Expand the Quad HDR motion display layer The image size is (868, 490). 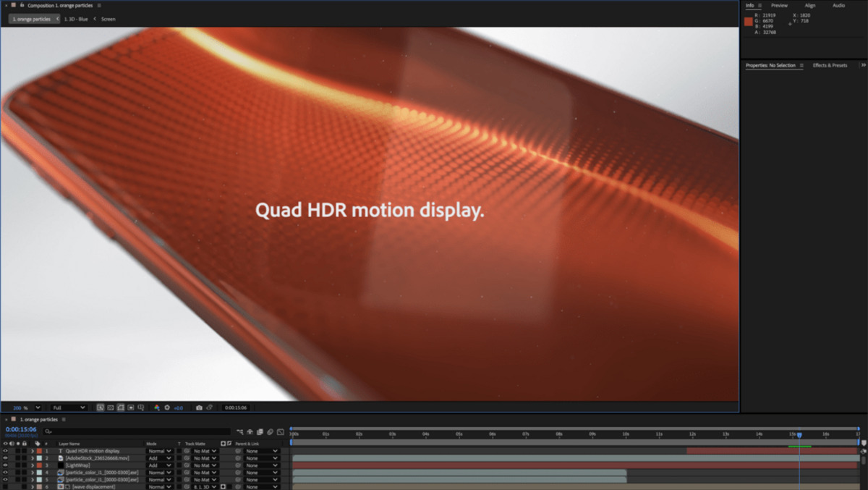pyautogui.click(x=33, y=451)
